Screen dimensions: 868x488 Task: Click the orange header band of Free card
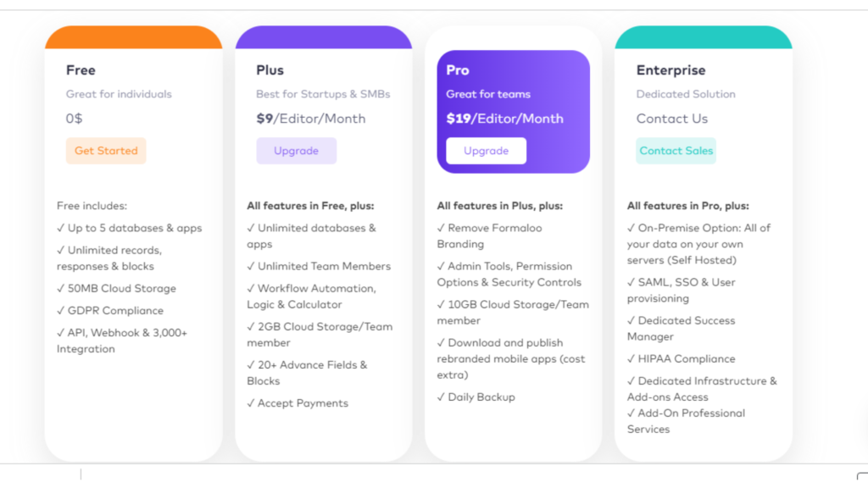pos(133,37)
